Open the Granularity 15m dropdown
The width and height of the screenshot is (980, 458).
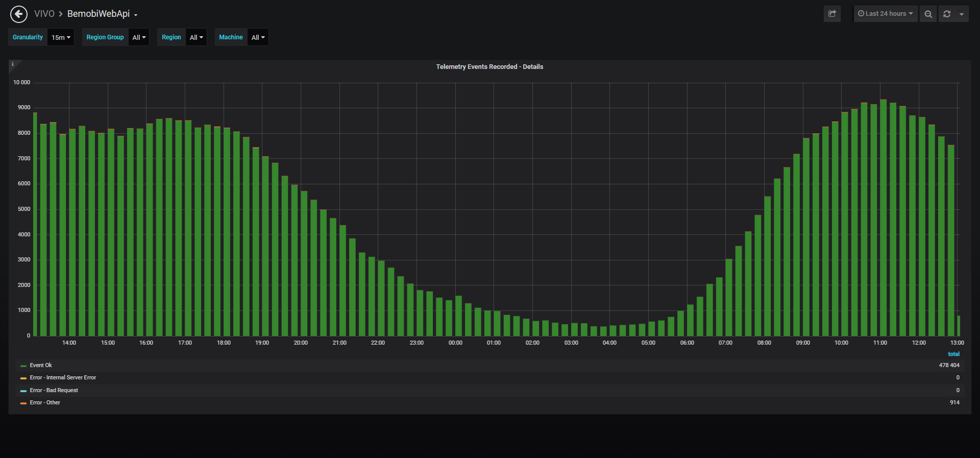click(61, 37)
